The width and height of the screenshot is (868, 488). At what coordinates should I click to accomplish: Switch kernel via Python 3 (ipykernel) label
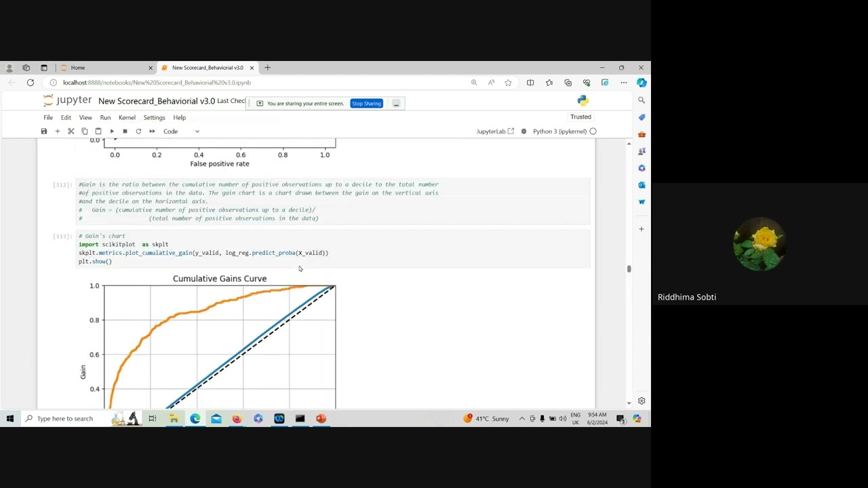559,131
